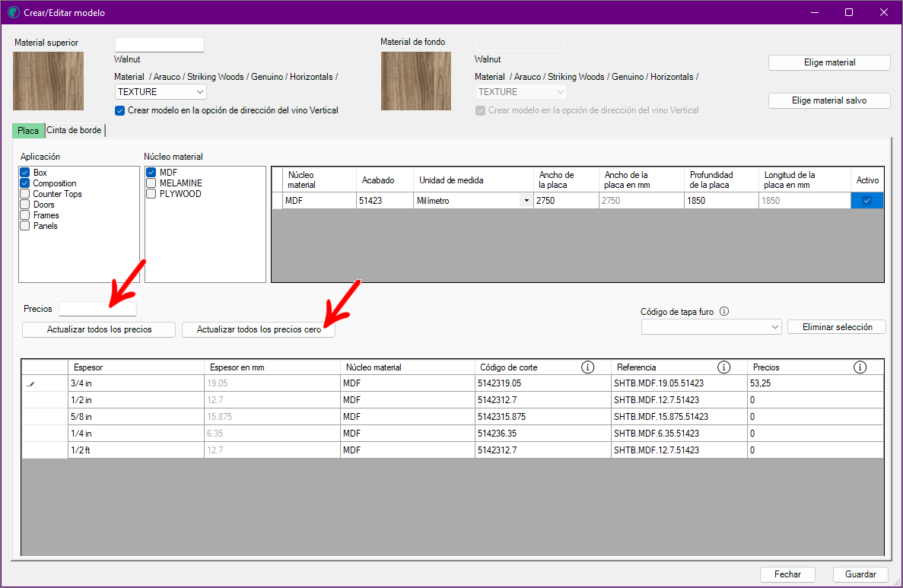Click the app icon in title bar
The width and height of the screenshot is (903, 588).
13,13
